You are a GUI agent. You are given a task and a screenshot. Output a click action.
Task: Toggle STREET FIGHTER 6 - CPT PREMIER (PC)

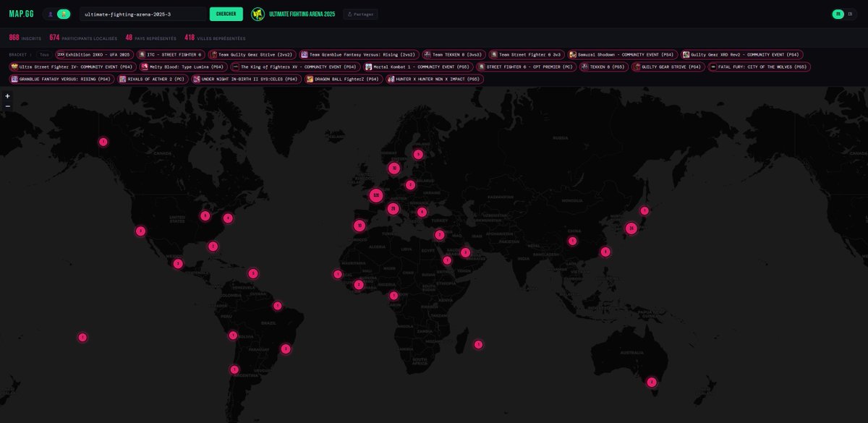[x=527, y=67]
